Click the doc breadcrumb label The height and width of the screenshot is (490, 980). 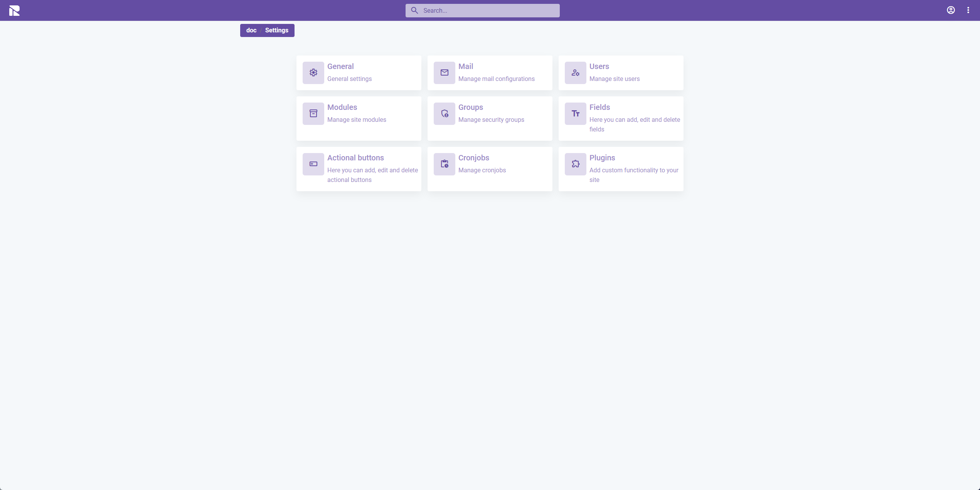tap(251, 30)
